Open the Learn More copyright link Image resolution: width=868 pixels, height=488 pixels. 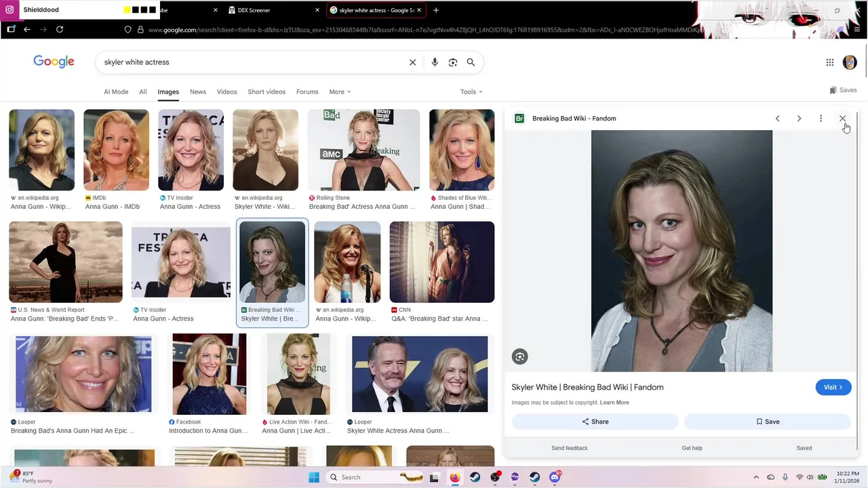(x=614, y=403)
